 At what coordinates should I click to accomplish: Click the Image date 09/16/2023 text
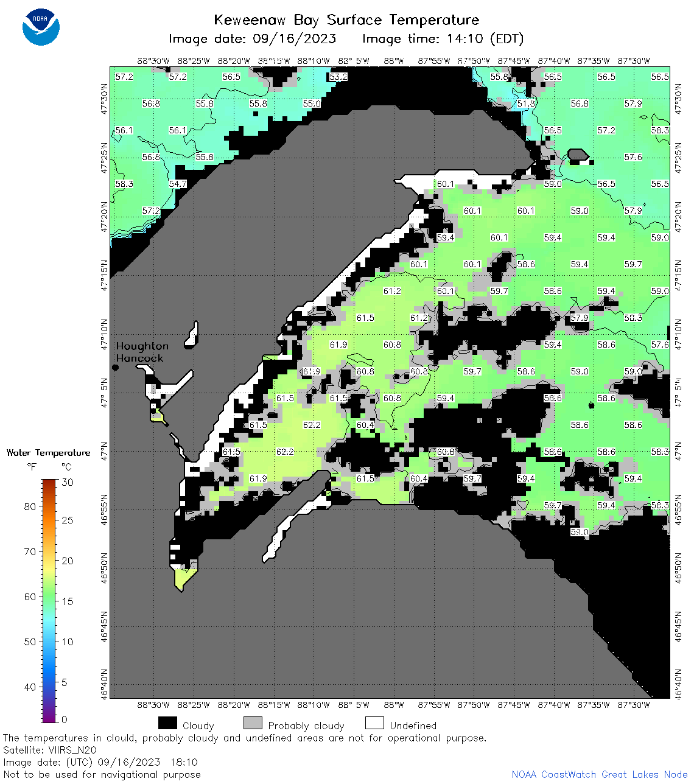click(252, 39)
